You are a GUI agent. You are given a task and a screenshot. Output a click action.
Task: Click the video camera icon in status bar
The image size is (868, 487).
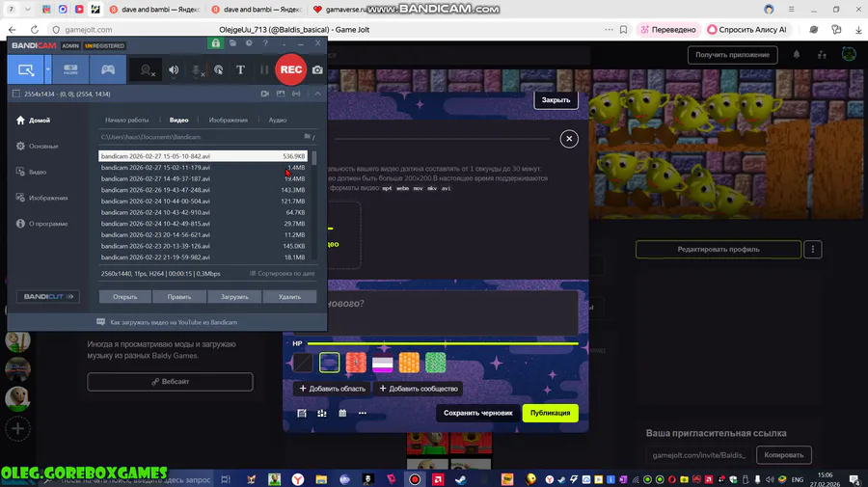pos(265,95)
